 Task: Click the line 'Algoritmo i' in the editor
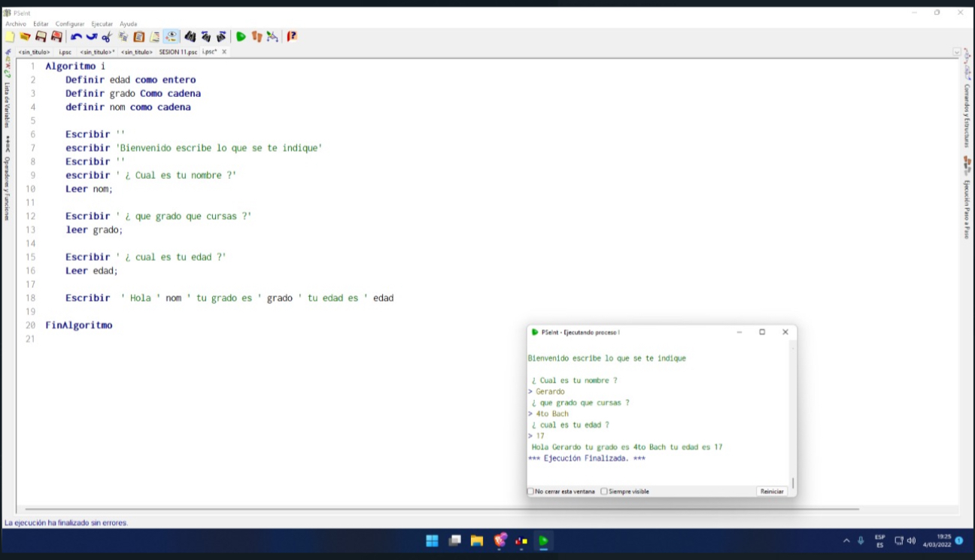[x=75, y=66]
